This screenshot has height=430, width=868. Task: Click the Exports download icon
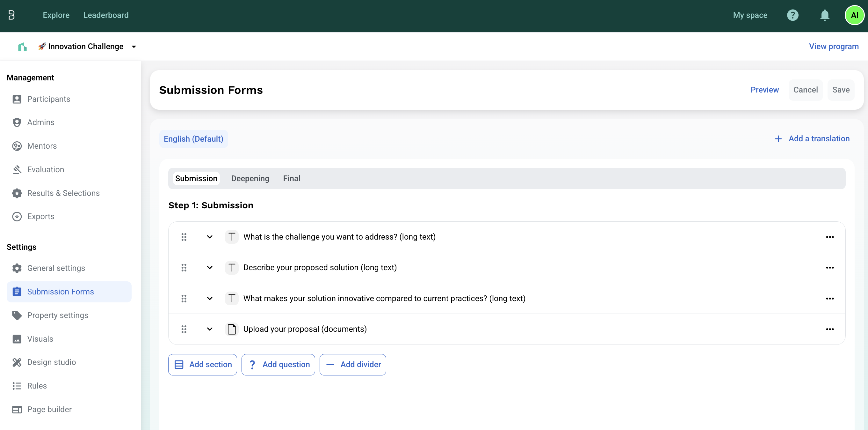click(17, 217)
